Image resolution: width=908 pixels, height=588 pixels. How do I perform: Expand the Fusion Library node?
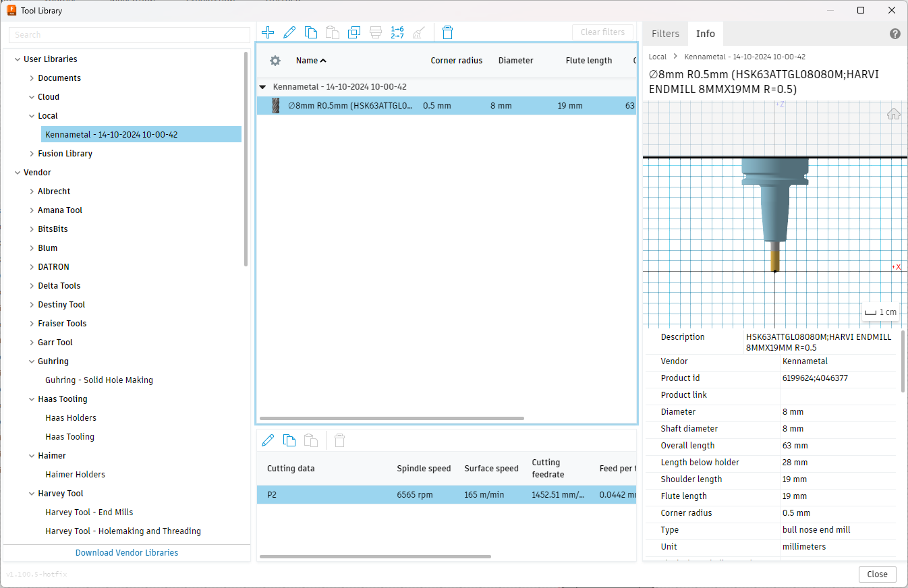(x=32, y=154)
